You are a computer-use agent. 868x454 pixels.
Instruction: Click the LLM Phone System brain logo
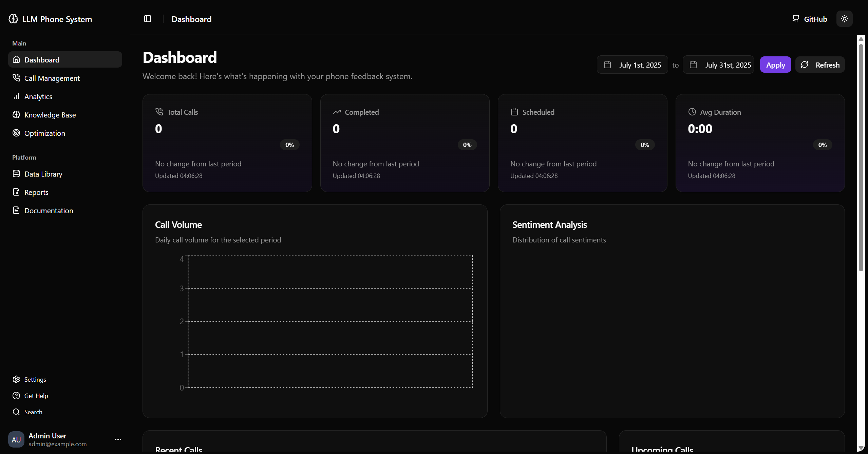(13, 19)
